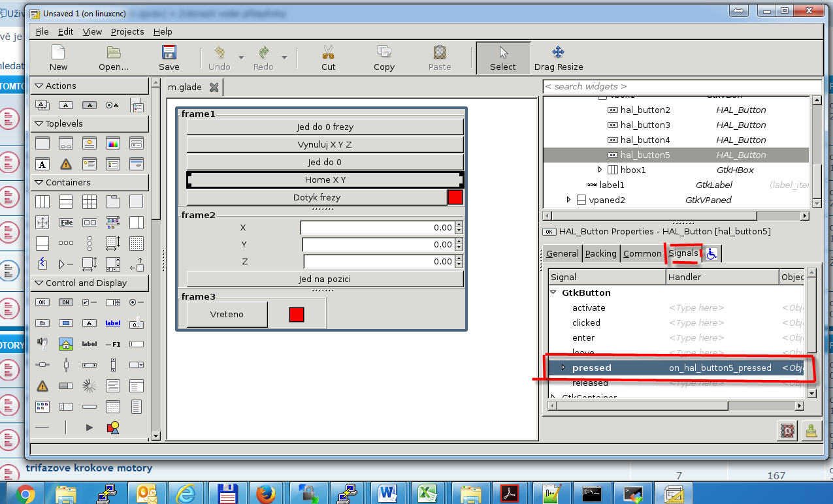Expand the pressed signal row
This screenshot has width=833, height=504.
(563, 368)
